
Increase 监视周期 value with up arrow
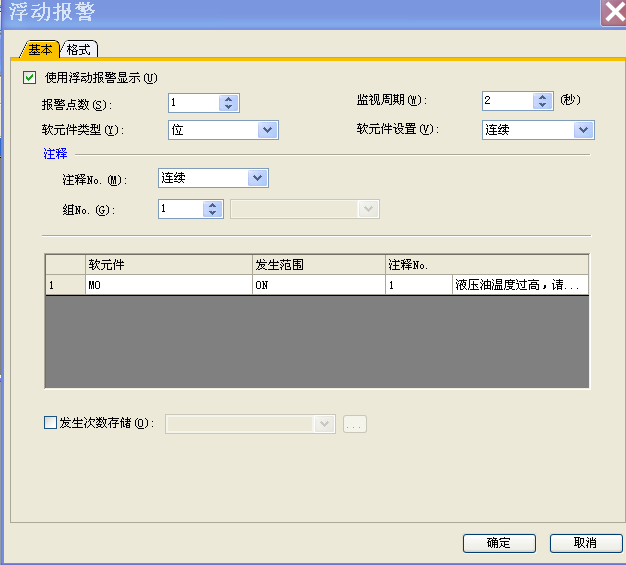tap(543, 97)
